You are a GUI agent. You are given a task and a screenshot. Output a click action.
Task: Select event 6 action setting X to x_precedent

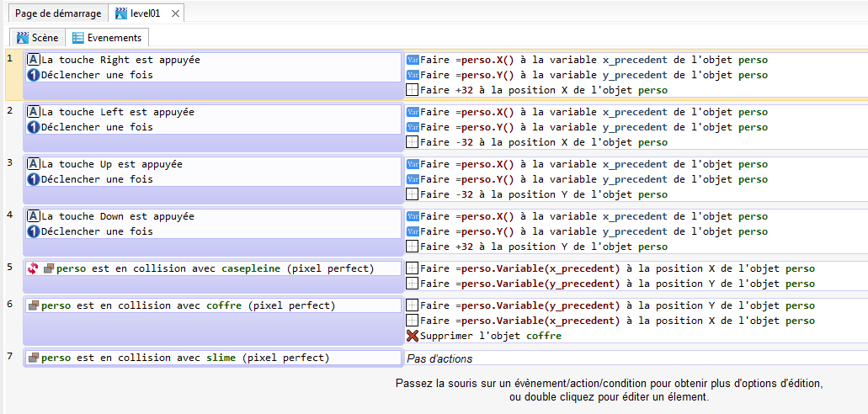point(617,321)
